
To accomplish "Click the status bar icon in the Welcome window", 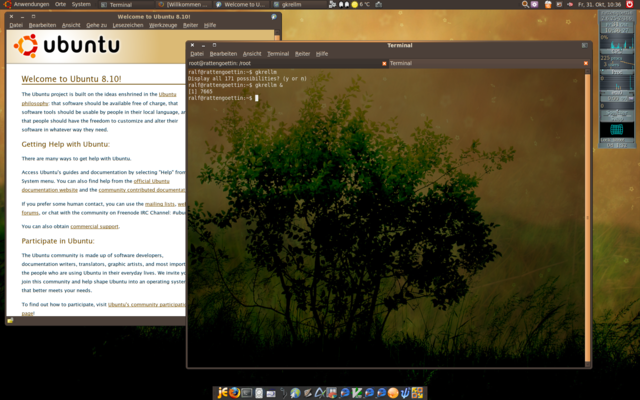I will (10, 320).
